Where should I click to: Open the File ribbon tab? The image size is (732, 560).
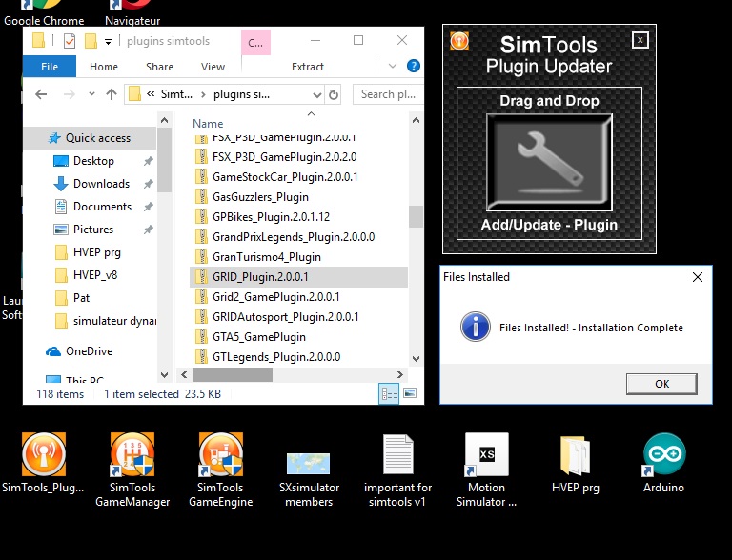tap(50, 67)
